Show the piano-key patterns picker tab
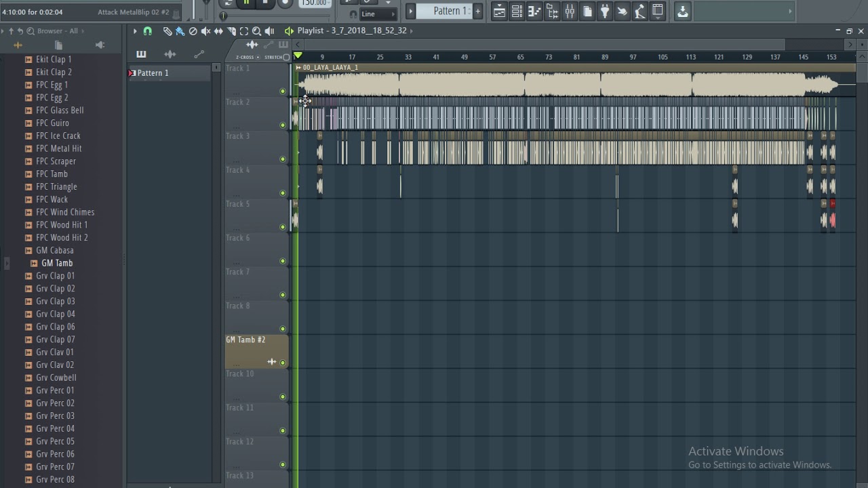This screenshot has width=868, height=488. (x=141, y=54)
